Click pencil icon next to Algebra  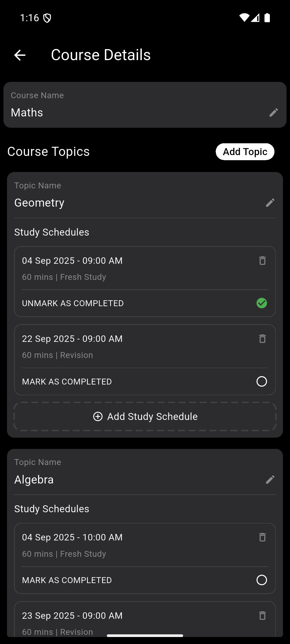[x=270, y=480]
